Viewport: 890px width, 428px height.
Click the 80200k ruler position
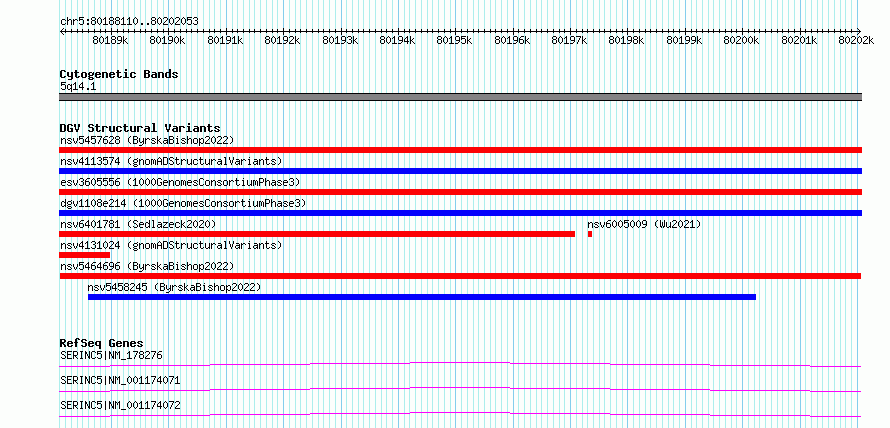click(742, 40)
